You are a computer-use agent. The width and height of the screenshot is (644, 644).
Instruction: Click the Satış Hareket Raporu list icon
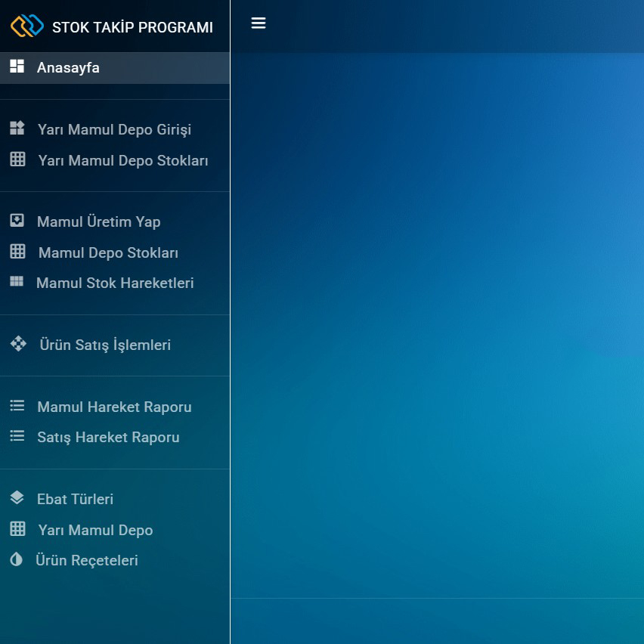(x=17, y=436)
